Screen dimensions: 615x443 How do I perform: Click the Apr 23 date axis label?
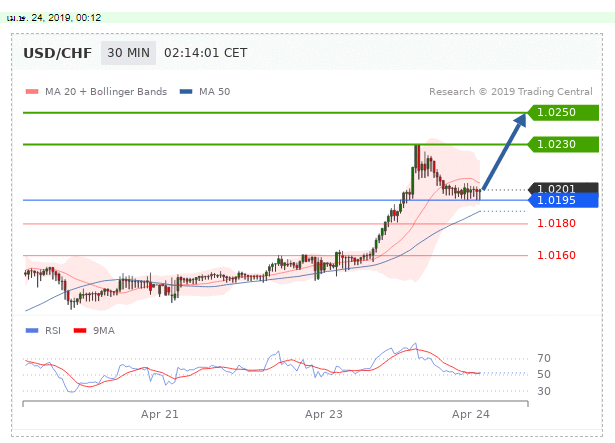pyautogui.click(x=324, y=414)
